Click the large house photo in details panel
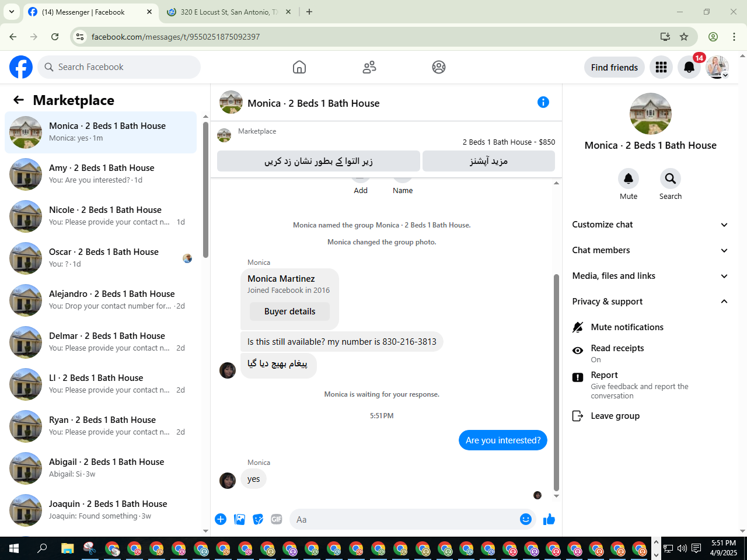The height and width of the screenshot is (560, 747). tap(651, 114)
